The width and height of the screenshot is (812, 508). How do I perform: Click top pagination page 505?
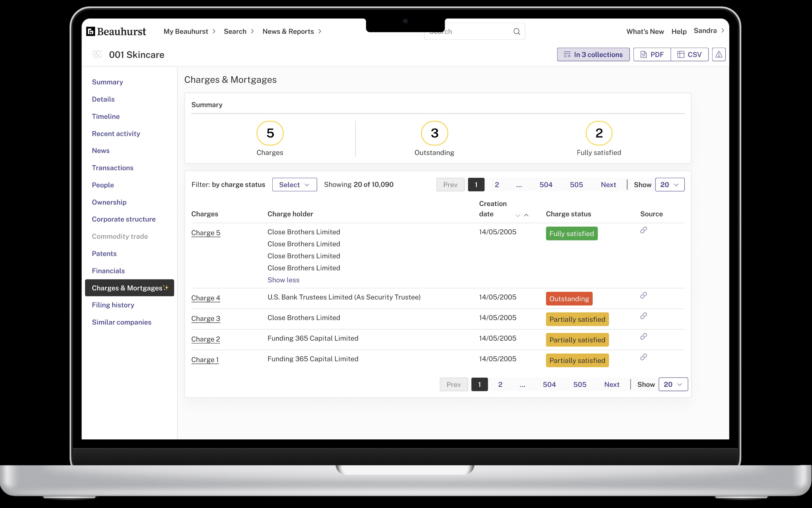(576, 185)
